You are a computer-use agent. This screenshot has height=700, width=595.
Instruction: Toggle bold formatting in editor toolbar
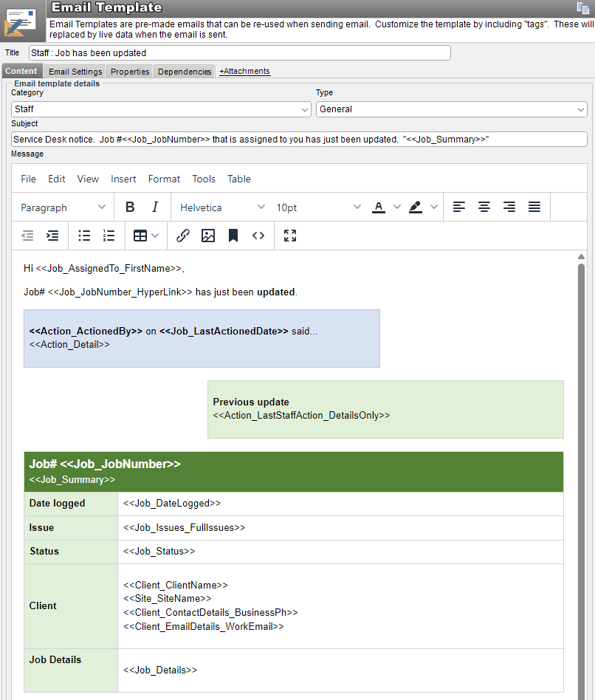point(130,207)
